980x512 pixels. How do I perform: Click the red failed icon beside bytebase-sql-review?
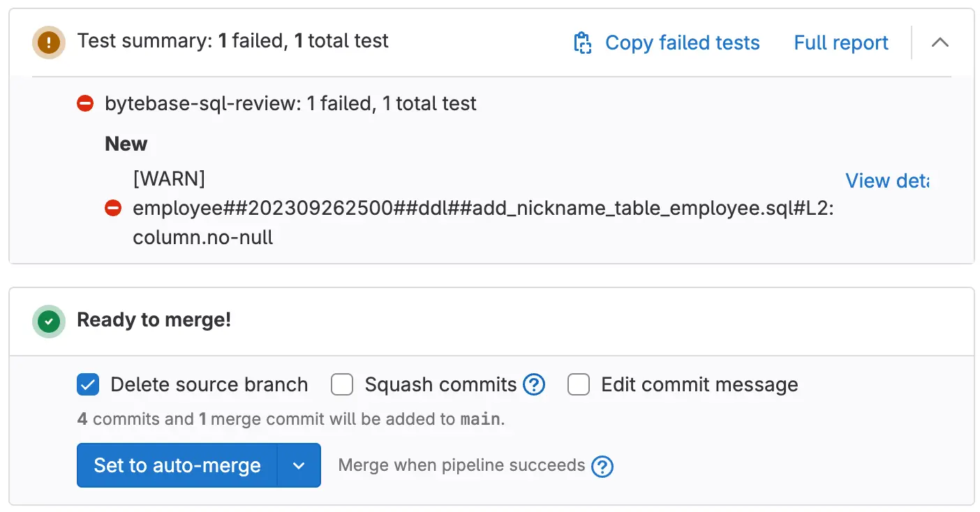[x=85, y=103]
